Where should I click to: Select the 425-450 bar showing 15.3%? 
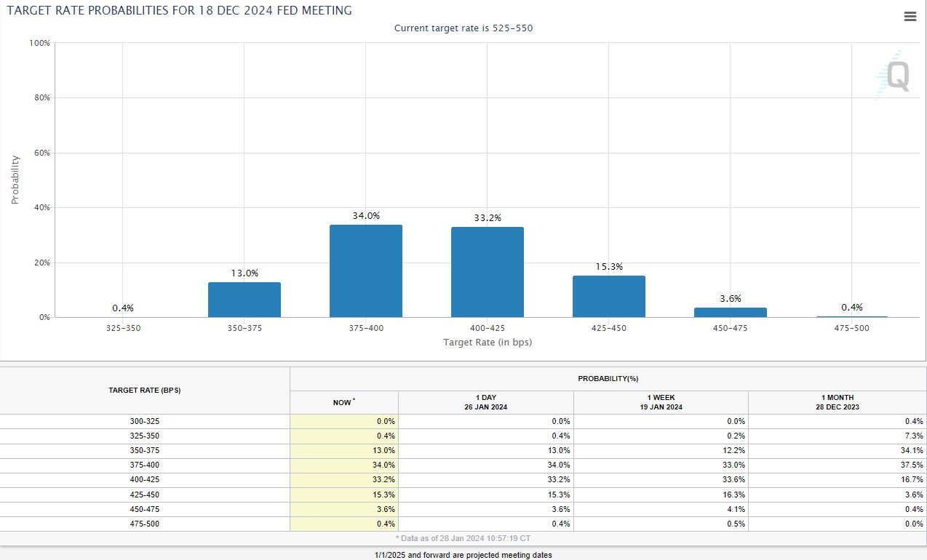click(x=608, y=296)
